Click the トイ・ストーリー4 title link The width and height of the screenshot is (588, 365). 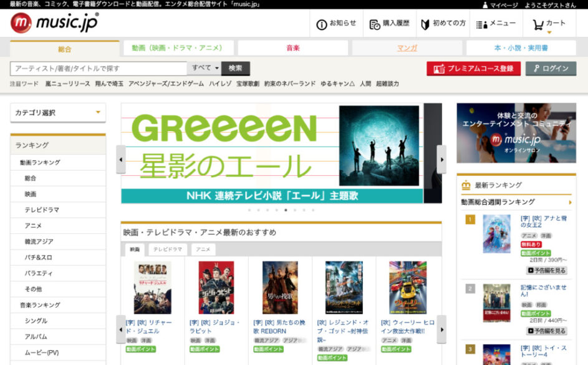[543, 351]
